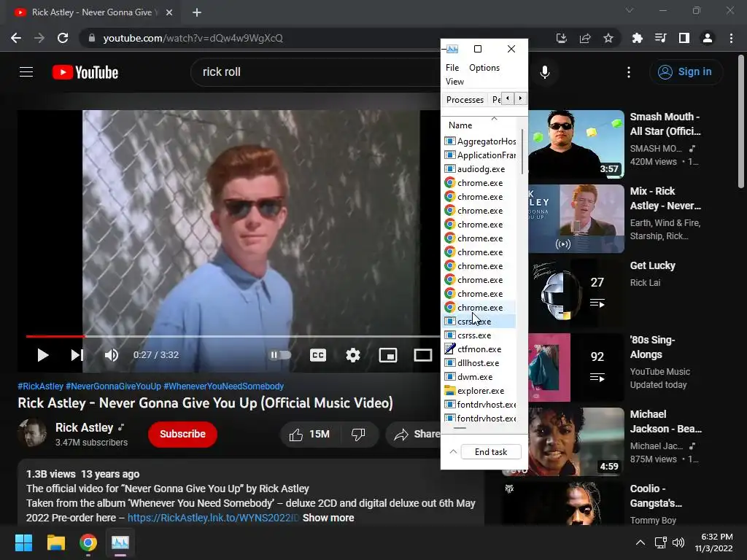
Task: Click the YouTube search box
Action: click(x=315, y=72)
